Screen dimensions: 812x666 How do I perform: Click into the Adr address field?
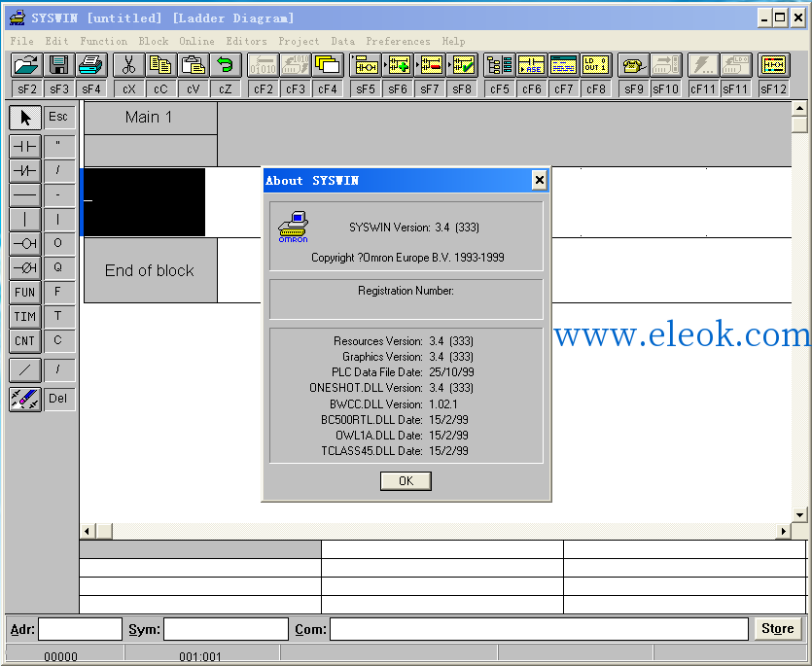click(x=81, y=629)
